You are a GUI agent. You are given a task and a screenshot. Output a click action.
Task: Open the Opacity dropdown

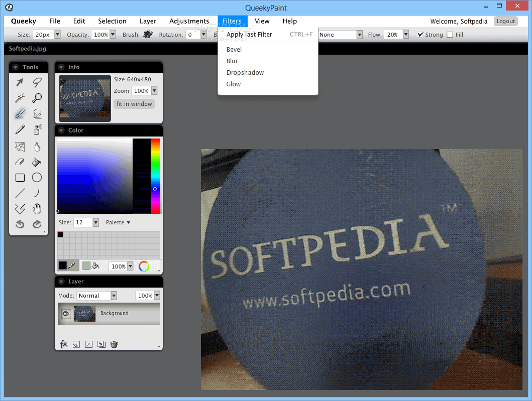click(x=113, y=34)
